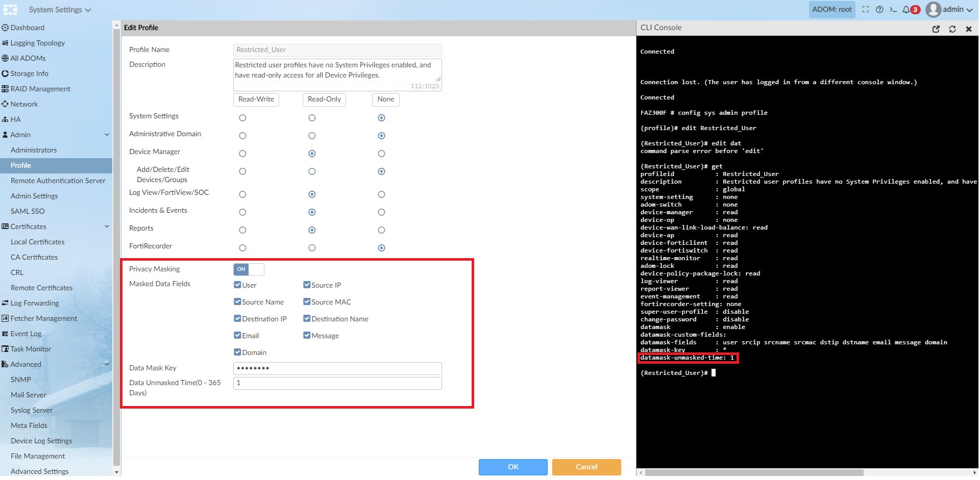980x480 pixels.
Task: Set Administrative Domain to Read-Only
Action: coord(312,136)
